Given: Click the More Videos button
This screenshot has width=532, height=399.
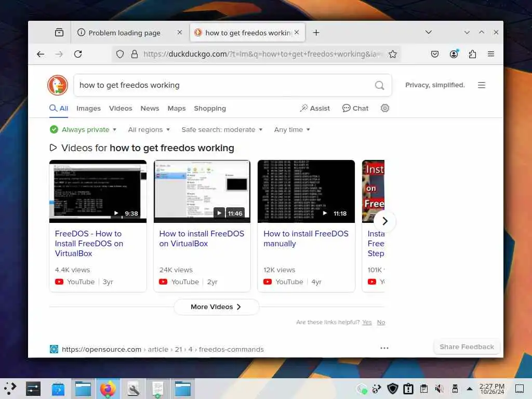Looking at the screenshot, I should pos(216,307).
